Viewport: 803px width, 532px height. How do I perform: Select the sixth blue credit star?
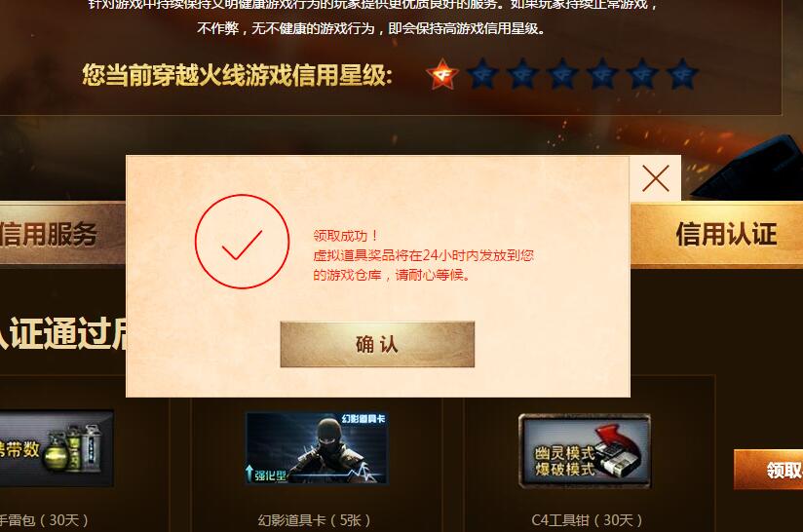click(642, 74)
